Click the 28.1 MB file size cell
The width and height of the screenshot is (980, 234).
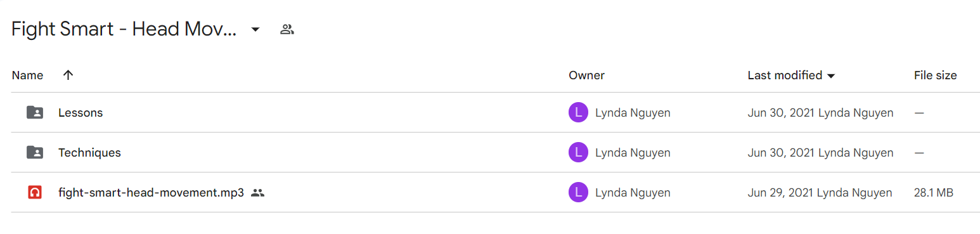tap(934, 193)
